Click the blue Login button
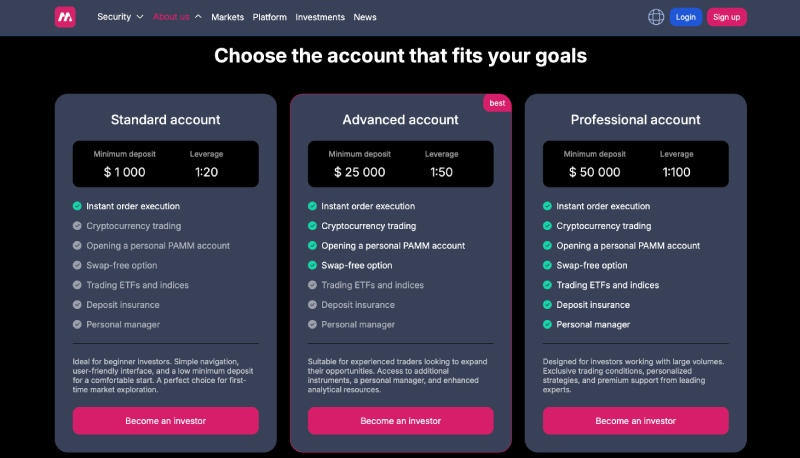 [686, 17]
